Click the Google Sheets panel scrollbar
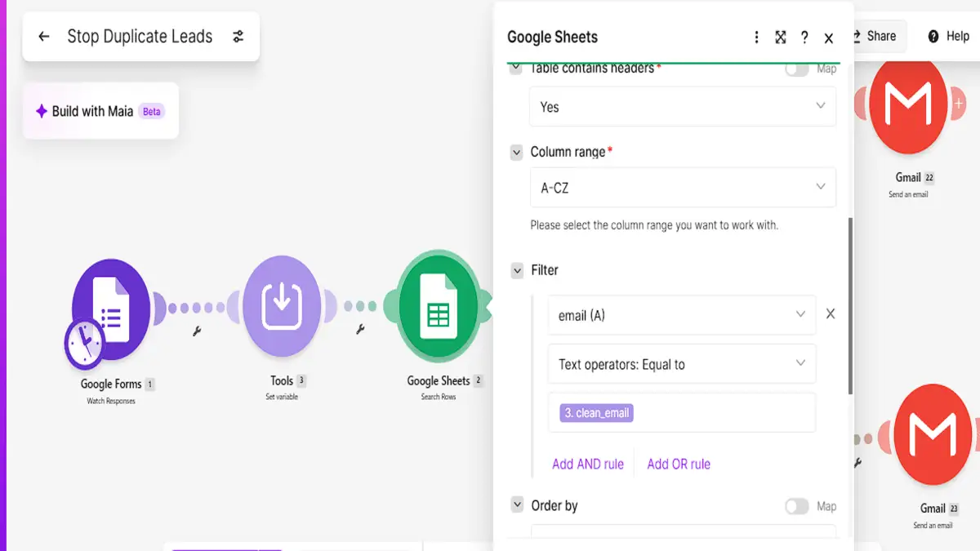980x551 pixels. (850, 306)
